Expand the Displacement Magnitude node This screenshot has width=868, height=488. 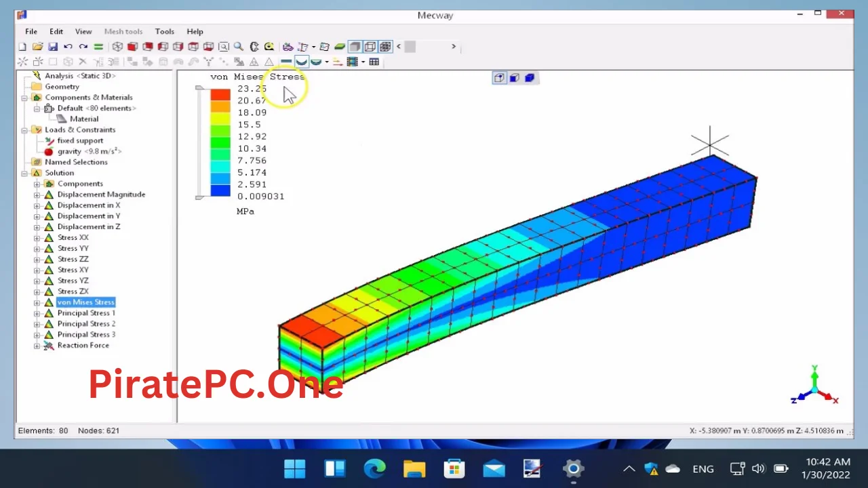pos(37,195)
